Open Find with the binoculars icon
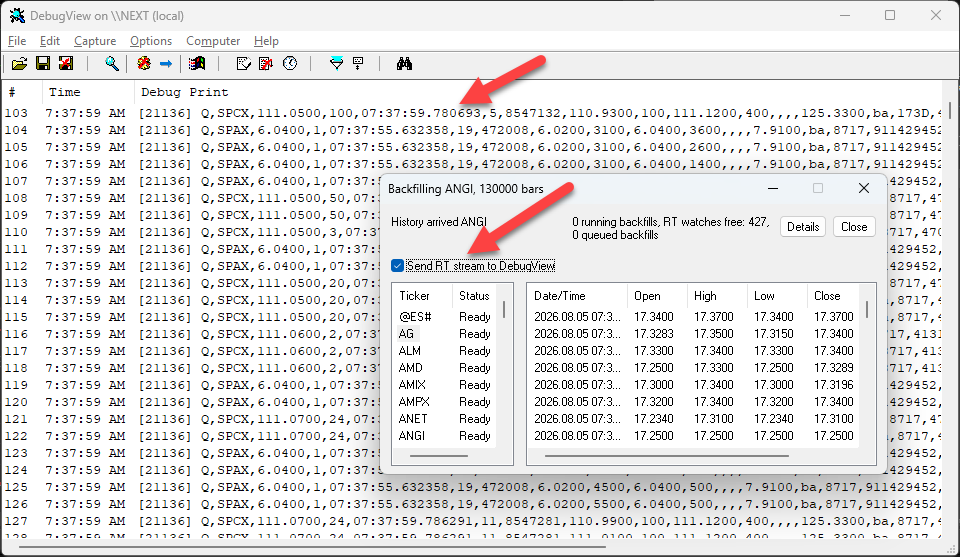 (x=404, y=64)
